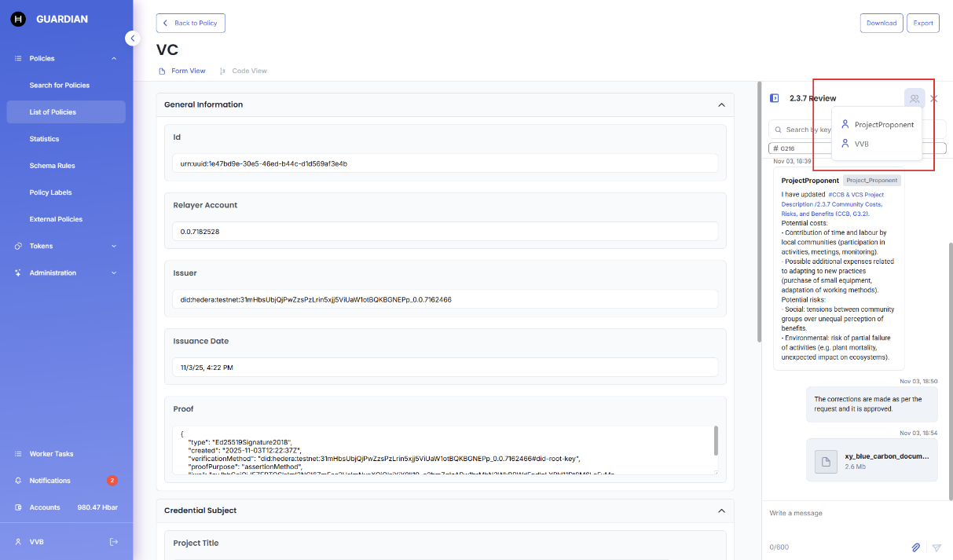Click the Back to Policy button
This screenshot has height=560, width=953.
[x=191, y=24]
